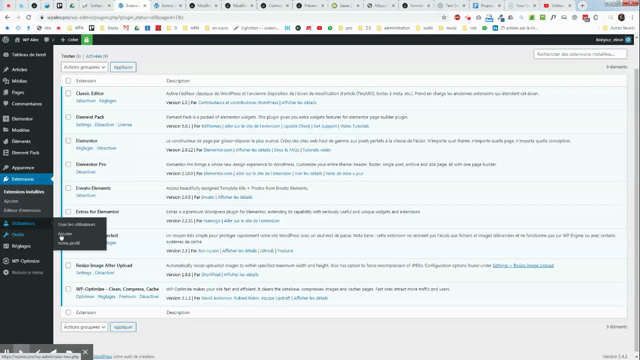This screenshot has width=640, height=360.
Task: Click the Outils wrench icon
Action: (6, 235)
